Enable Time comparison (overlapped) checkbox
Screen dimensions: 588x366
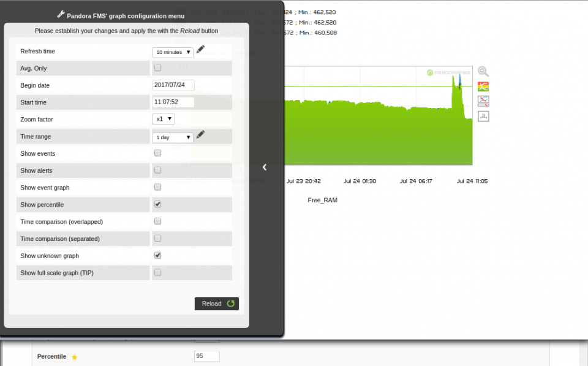[x=158, y=221]
